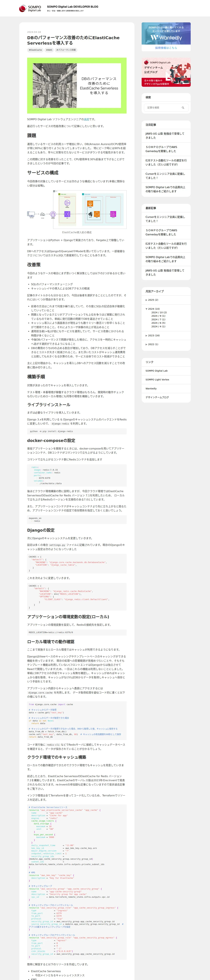Click the pip install django-redis code block
Viewport: 210px width, 980px height.
click(x=77, y=431)
